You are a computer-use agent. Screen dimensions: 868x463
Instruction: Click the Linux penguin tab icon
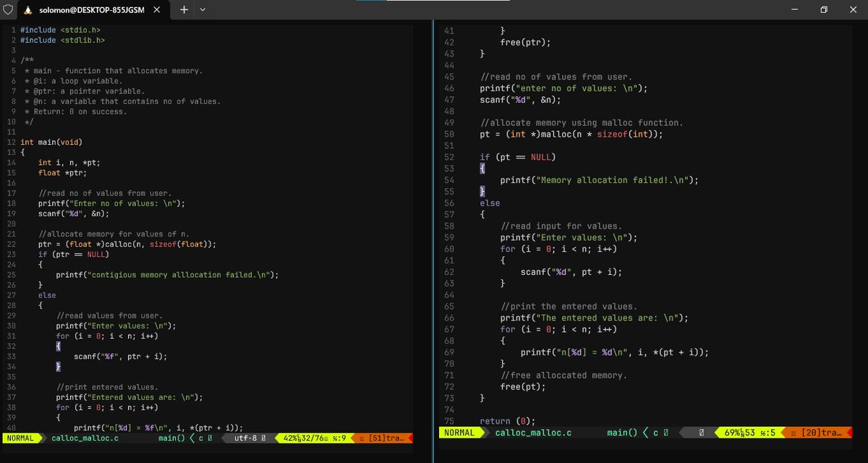pyautogui.click(x=27, y=10)
